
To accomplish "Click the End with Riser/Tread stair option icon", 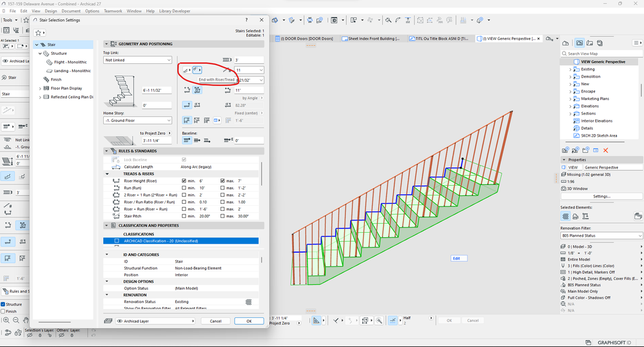I will (x=197, y=70).
